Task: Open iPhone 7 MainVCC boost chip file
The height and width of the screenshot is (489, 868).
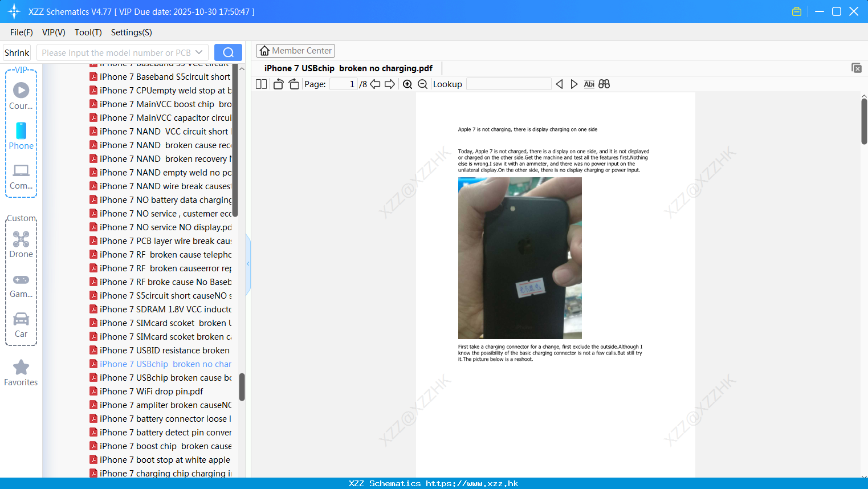Action: [161, 104]
